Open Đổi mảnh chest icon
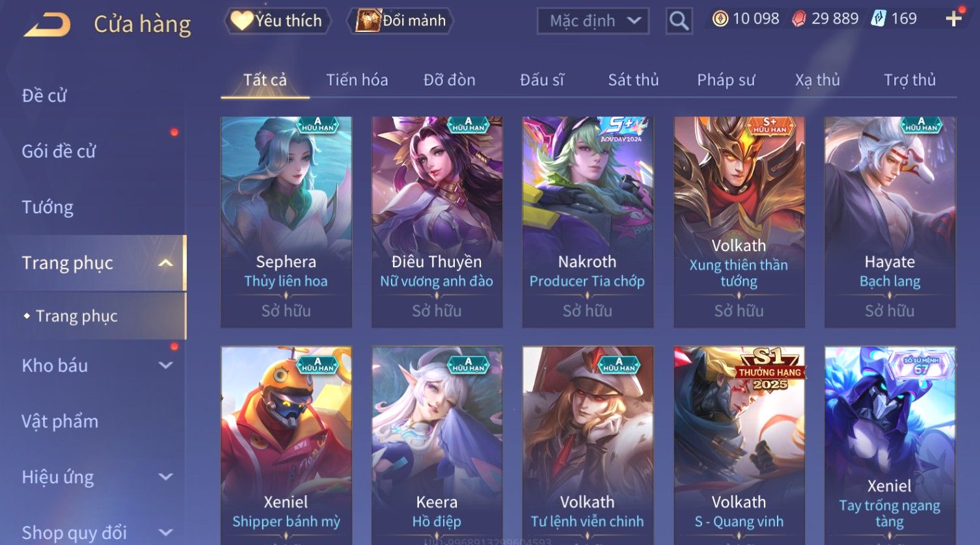 (x=368, y=21)
